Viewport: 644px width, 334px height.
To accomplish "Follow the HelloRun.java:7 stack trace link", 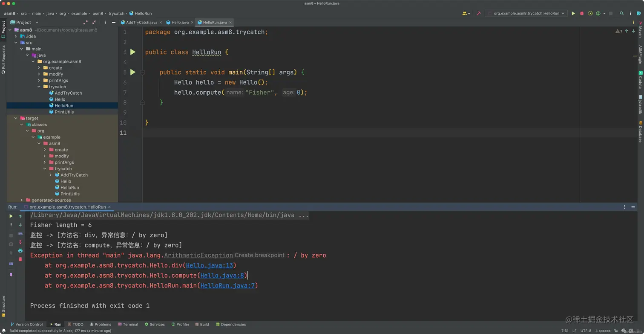I will click(x=227, y=285).
